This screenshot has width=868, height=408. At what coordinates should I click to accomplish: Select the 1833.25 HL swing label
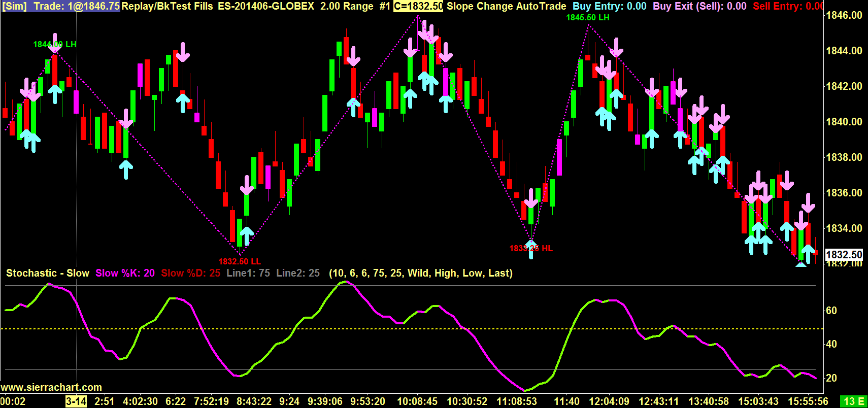tap(531, 248)
